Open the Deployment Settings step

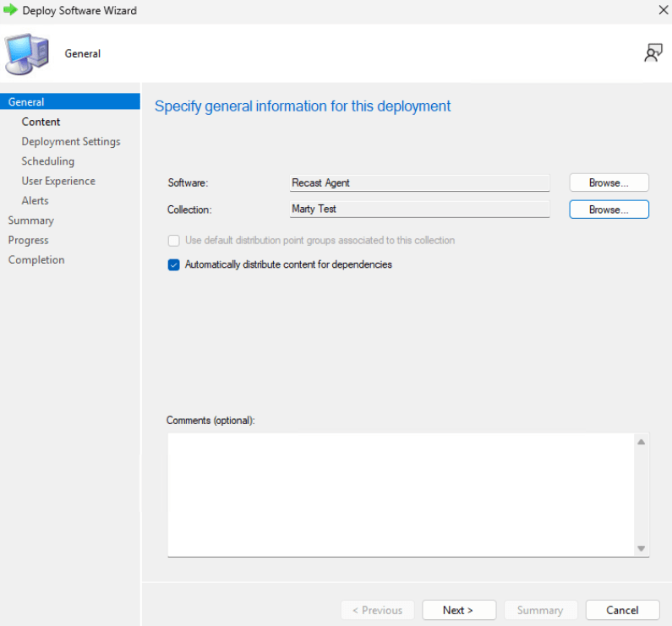pos(71,142)
